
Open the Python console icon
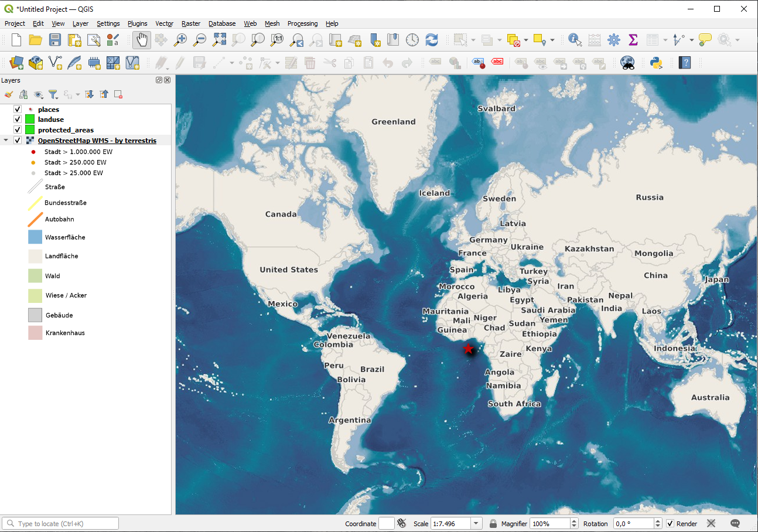point(656,63)
